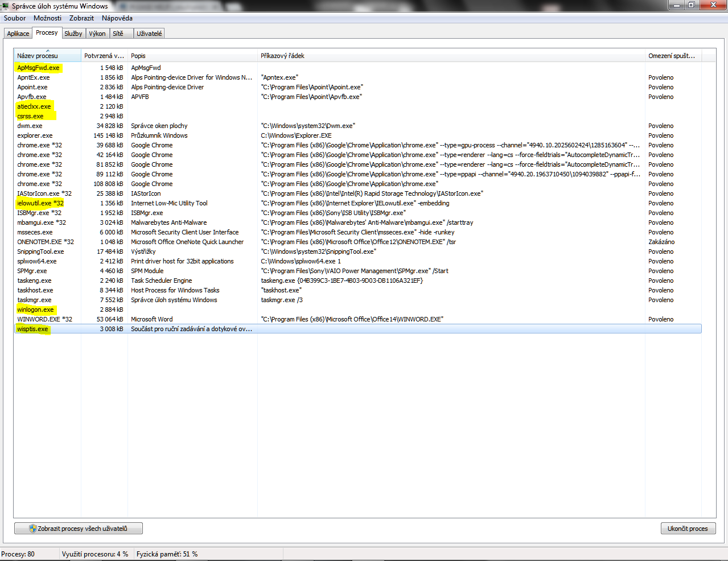Switch to the Aplikace tab

(18, 34)
